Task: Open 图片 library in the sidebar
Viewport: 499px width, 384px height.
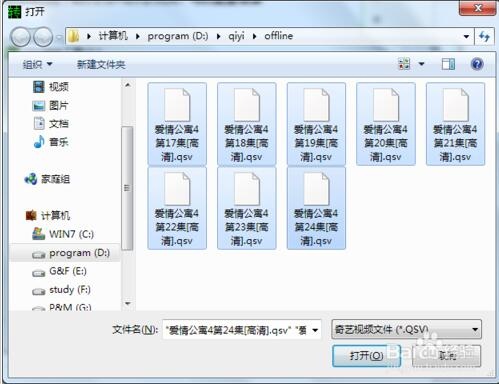Action: 58,106
